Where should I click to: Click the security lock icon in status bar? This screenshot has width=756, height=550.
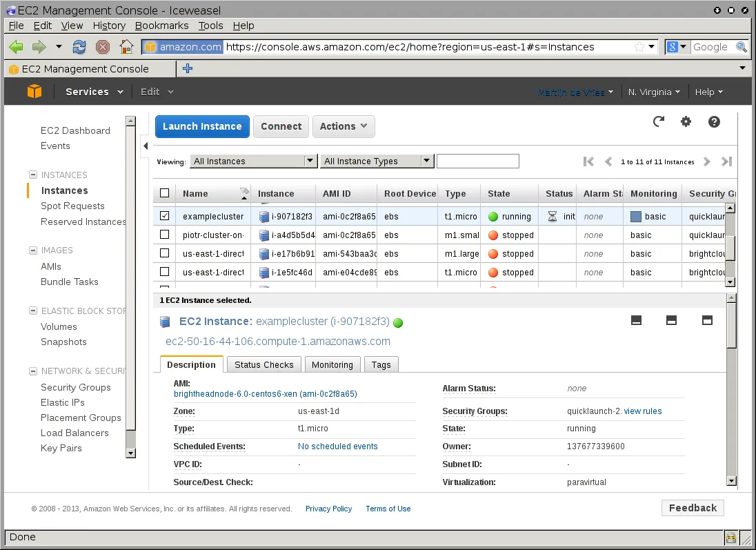click(x=731, y=537)
